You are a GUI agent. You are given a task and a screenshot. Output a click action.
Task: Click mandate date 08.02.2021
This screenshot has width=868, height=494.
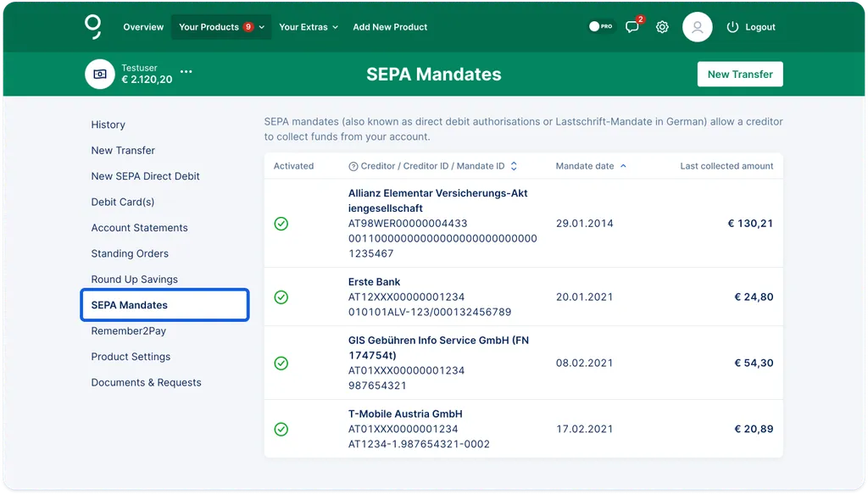pyautogui.click(x=585, y=363)
